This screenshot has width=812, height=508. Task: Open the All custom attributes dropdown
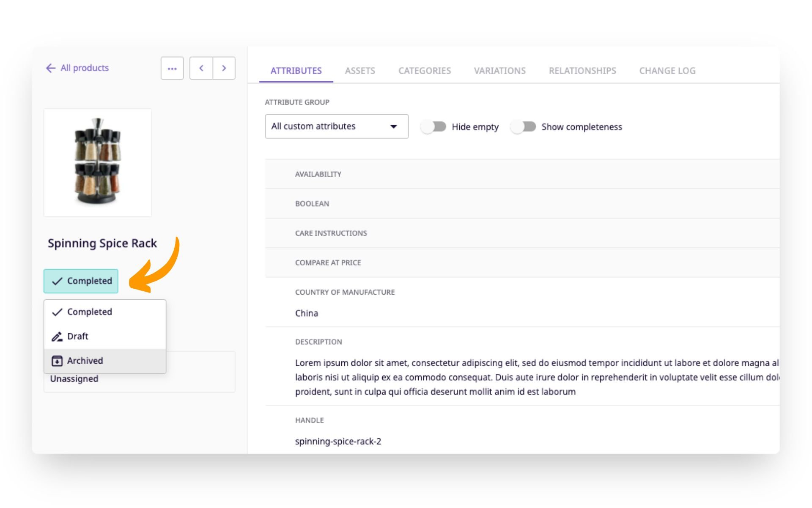pyautogui.click(x=336, y=126)
